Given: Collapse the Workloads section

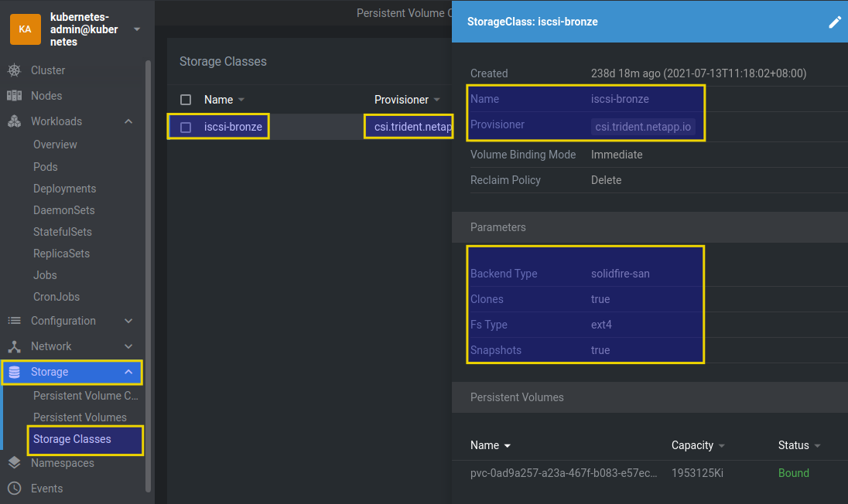Looking at the screenshot, I should [x=128, y=121].
